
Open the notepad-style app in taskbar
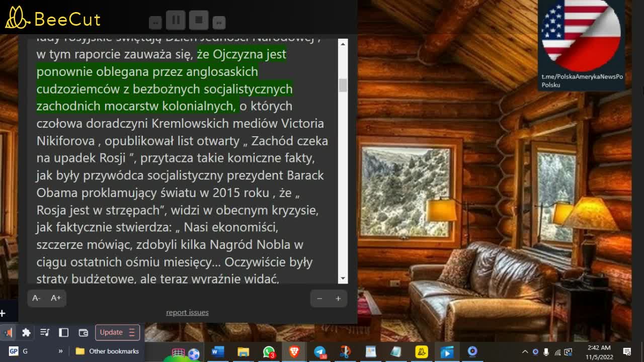pyautogui.click(x=396, y=352)
